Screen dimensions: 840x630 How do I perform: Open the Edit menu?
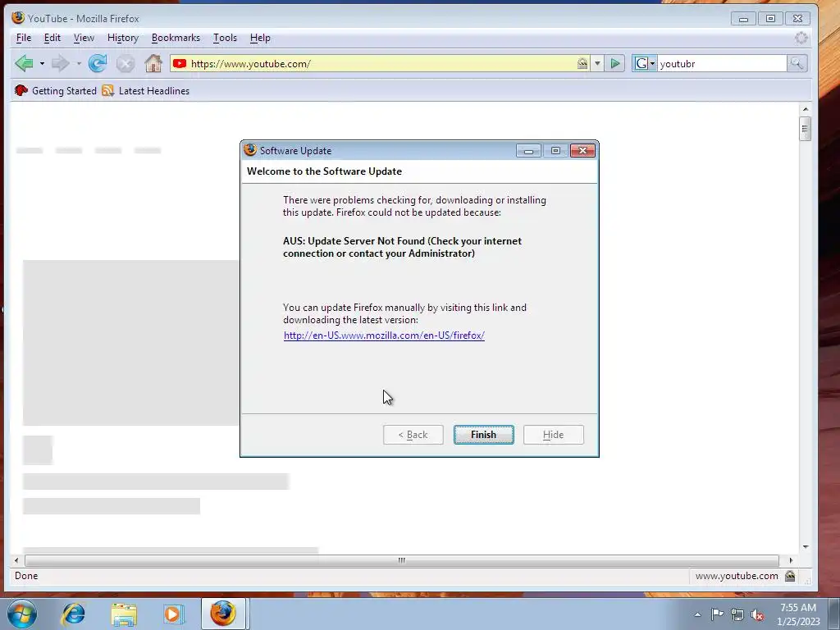[x=52, y=38]
